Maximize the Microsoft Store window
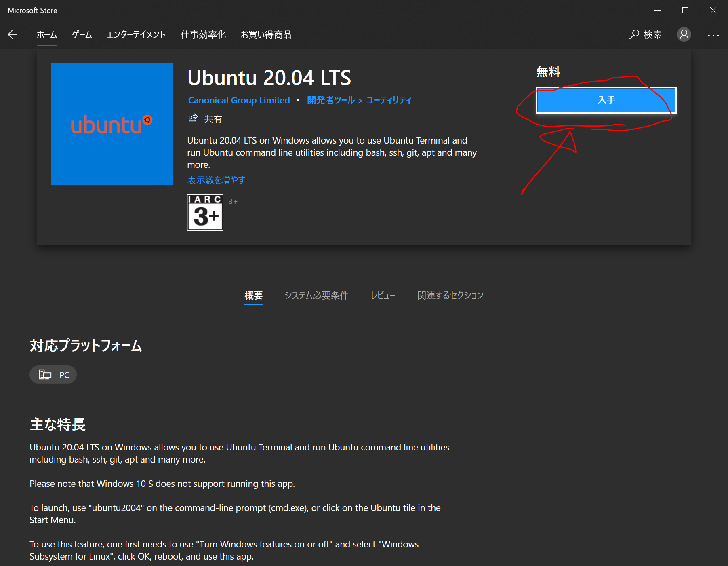The height and width of the screenshot is (566, 728). click(685, 11)
